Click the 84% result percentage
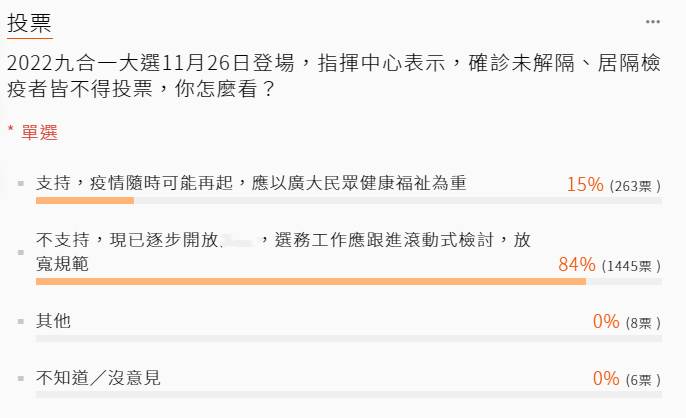Screen dimensions: 686x418 click(x=577, y=265)
